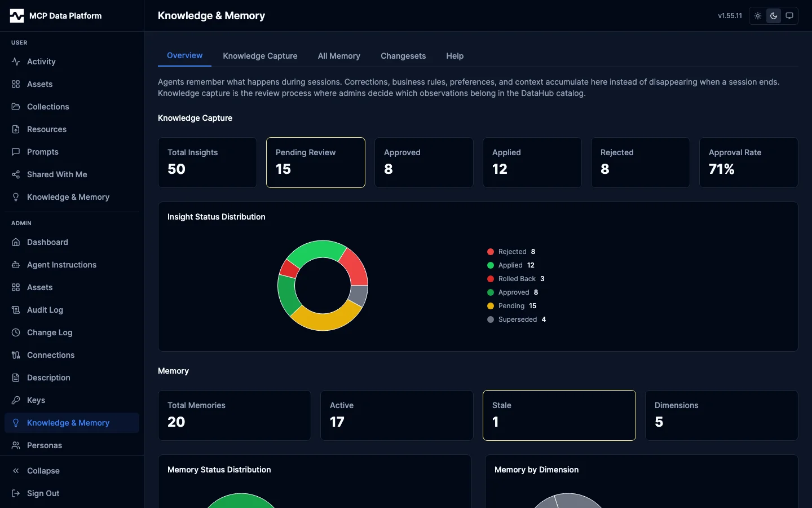Open Audit Log via its receipt icon

point(16,310)
